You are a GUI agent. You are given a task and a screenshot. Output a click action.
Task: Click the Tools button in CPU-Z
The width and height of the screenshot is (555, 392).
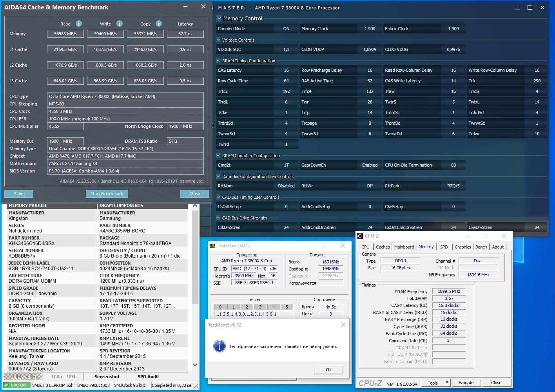[x=433, y=383]
